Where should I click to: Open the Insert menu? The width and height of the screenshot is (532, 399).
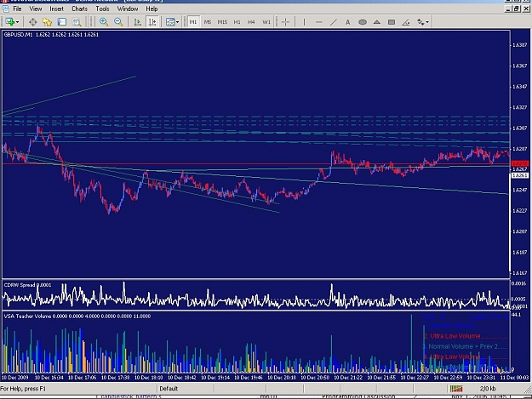coord(57,9)
